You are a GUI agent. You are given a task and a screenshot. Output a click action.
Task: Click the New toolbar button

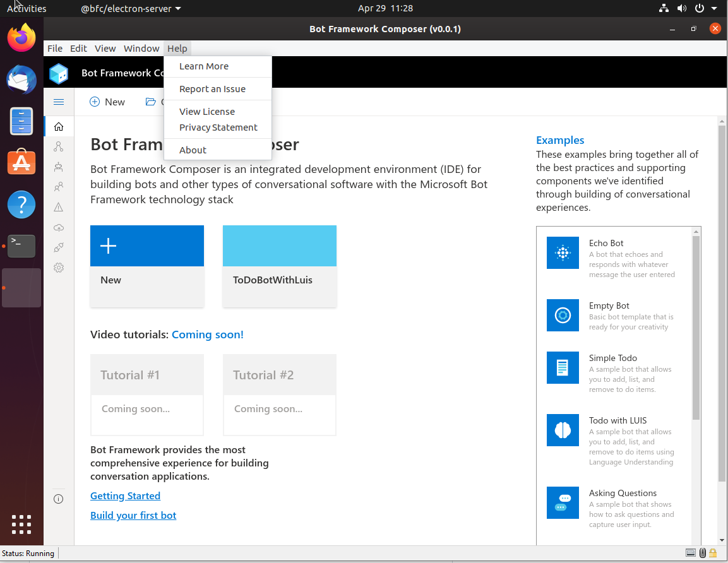point(107,102)
